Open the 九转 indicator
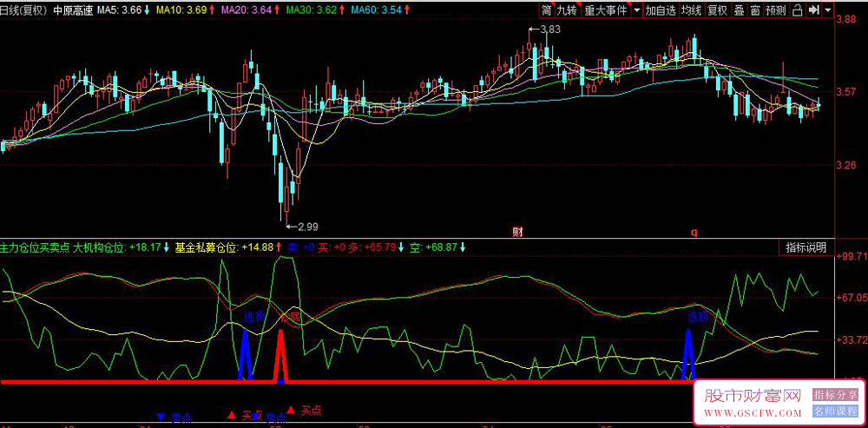Screen dimensions: 868x428 click(x=566, y=10)
